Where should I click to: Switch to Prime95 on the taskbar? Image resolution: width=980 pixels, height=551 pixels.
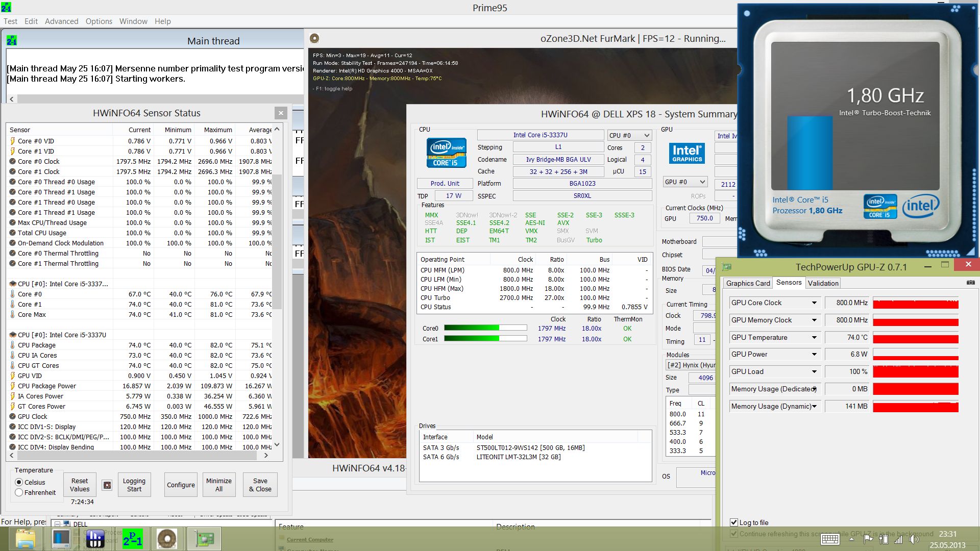(132, 539)
